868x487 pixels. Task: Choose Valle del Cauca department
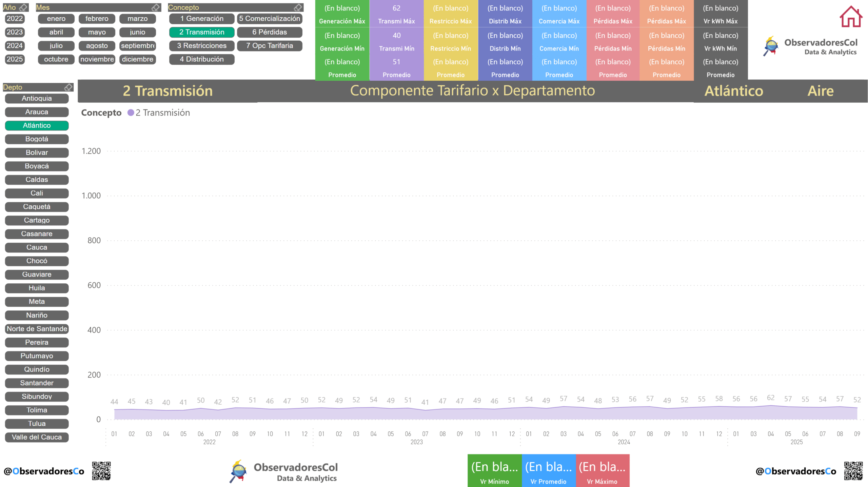pyautogui.click(x=37, y=437)
